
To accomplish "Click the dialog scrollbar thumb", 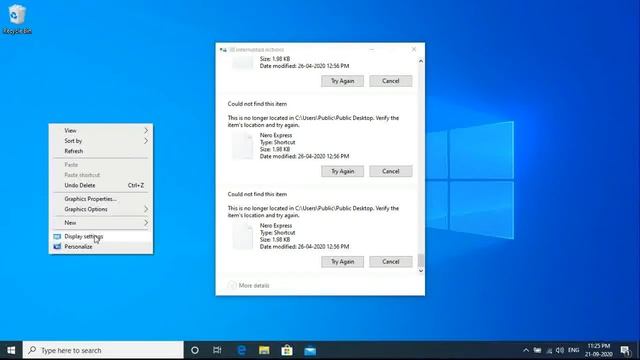I will (x=421, y=260).
